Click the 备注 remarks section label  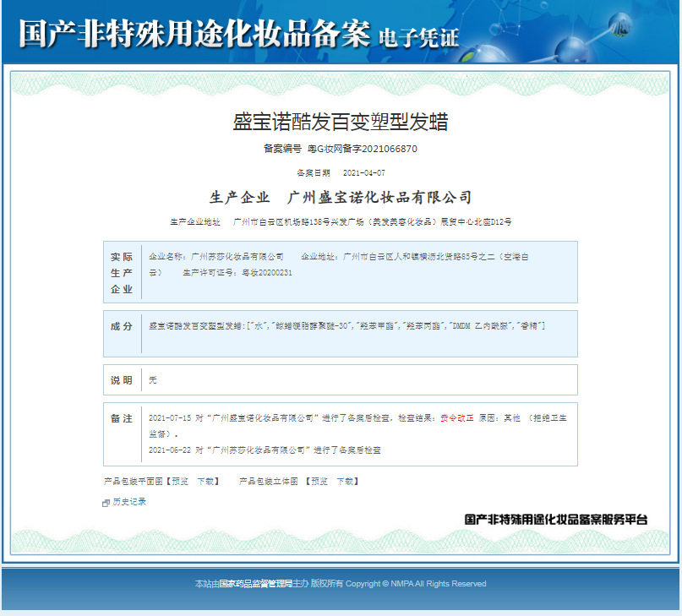pos(122,418)
